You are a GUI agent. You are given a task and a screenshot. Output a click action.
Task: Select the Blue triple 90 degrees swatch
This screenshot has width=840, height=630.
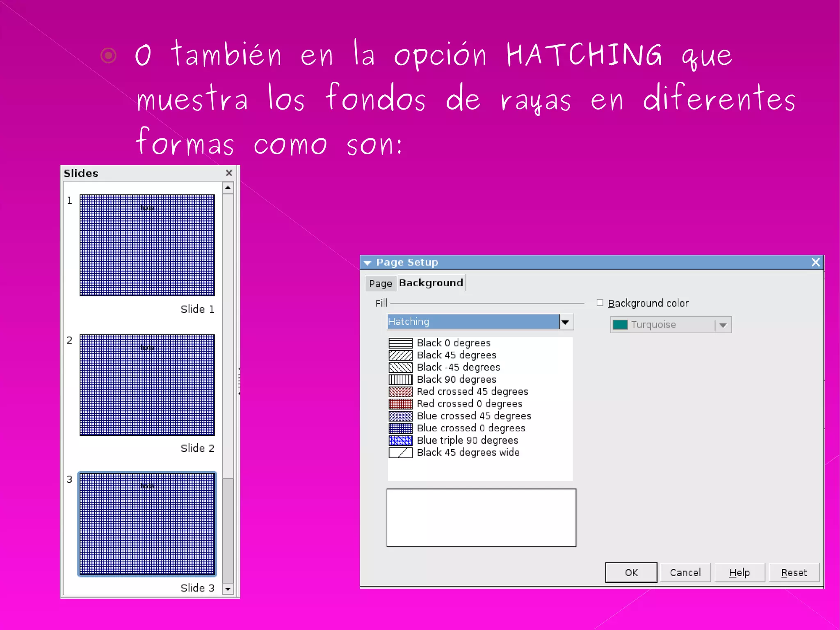(400, 440)
